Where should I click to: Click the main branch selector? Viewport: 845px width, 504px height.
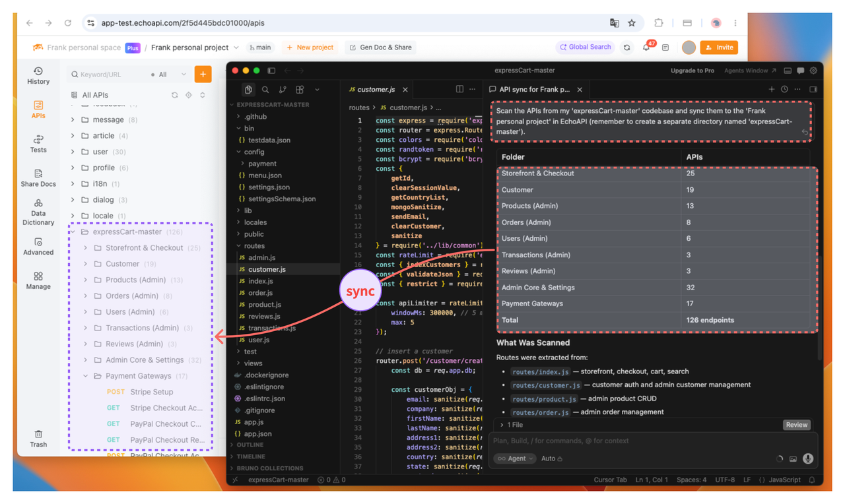[260, 47]
